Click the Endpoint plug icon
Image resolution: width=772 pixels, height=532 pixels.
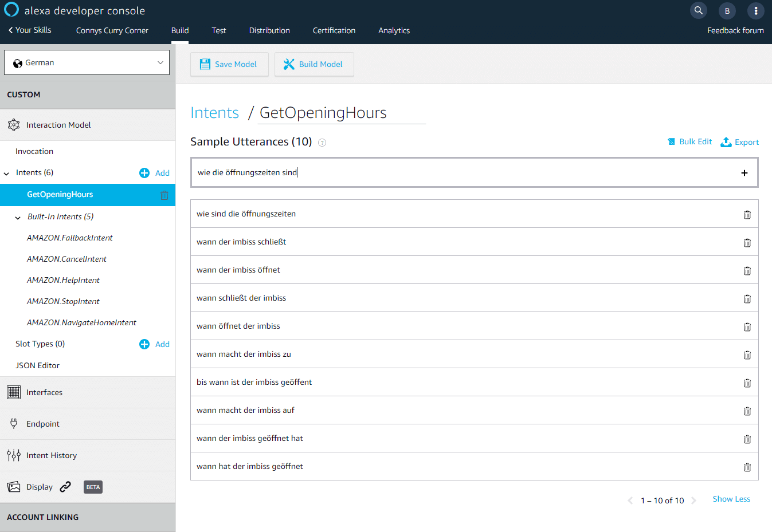pyautogui.click(x=14, y=424)
